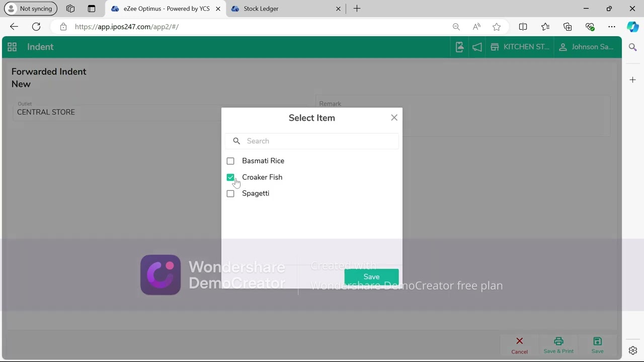The width and height of the screenshot is (644, 362).
Task: Switch to the eZee Optimus tab
Action: tap(166, 9)
